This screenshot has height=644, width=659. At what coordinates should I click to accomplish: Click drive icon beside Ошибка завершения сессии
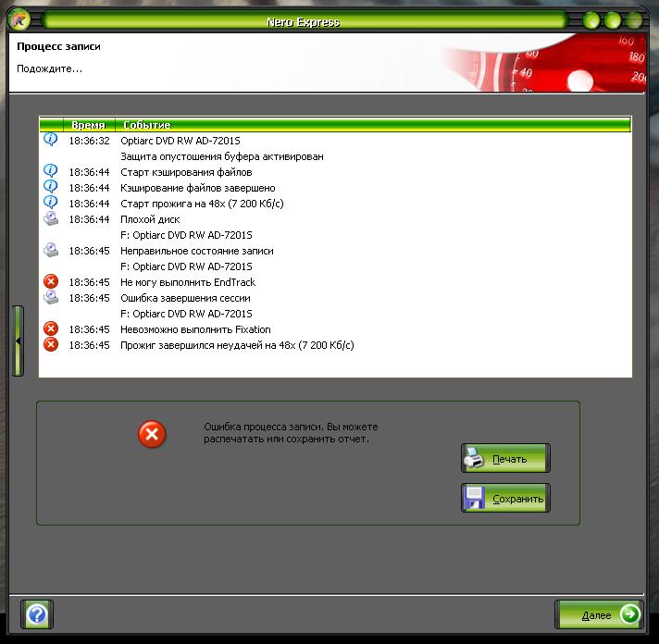point(51,297)
